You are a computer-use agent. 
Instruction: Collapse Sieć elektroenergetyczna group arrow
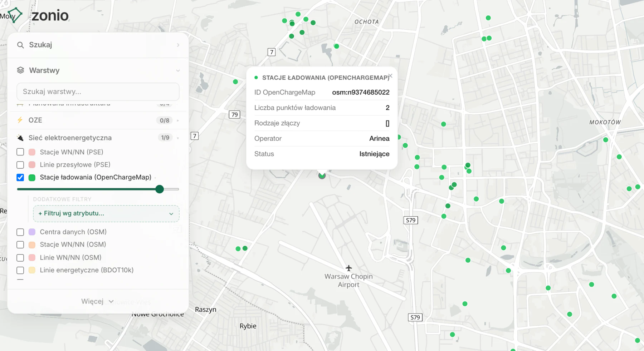(x=178, y=138)
